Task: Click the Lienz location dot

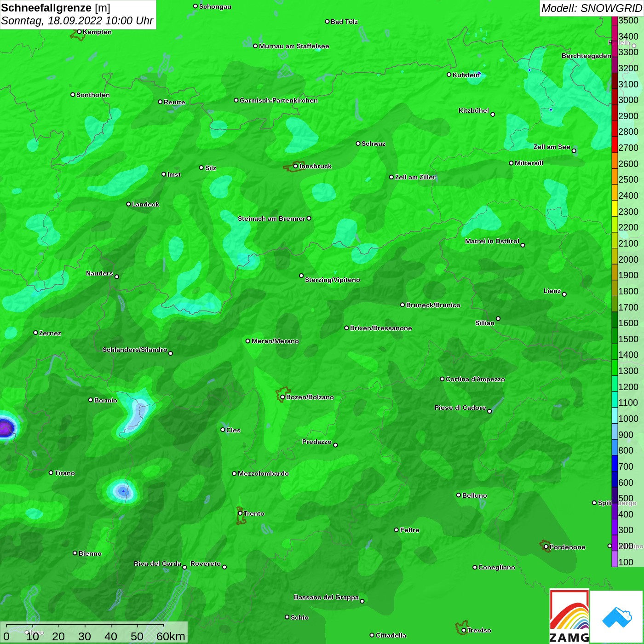Action: pyautogui.click(x=564, y=294)
